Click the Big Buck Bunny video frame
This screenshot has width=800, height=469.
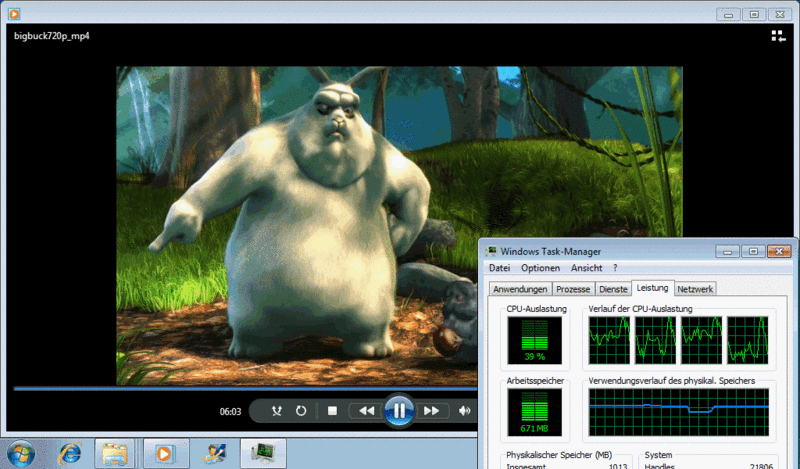(x=399, y=225)
